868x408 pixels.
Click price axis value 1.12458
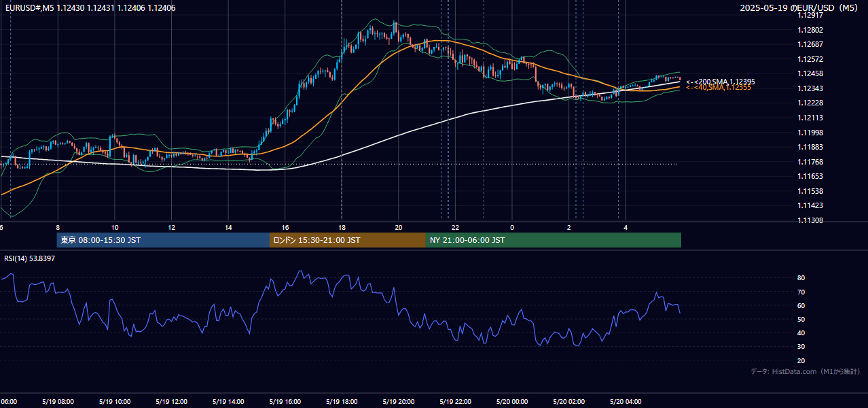point(810,73)
